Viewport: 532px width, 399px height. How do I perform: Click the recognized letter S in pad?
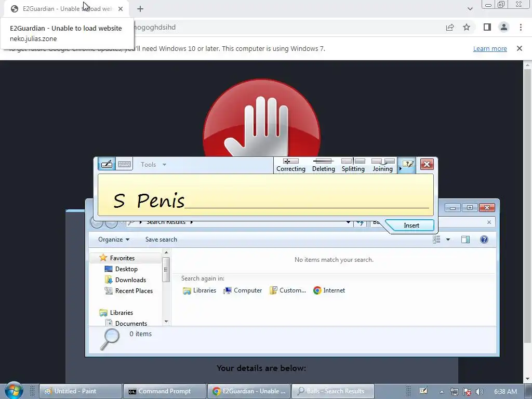(119, 201)
